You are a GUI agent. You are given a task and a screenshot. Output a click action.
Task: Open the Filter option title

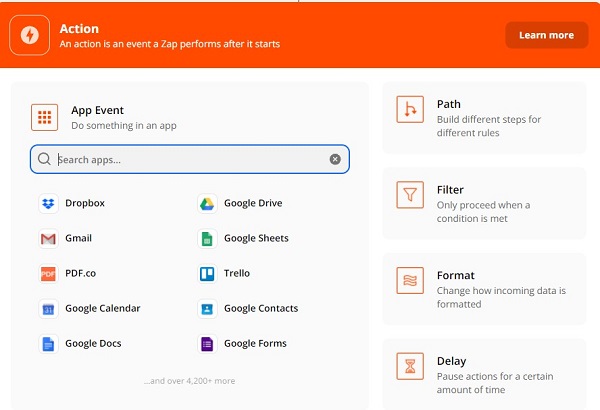point(450,190)
